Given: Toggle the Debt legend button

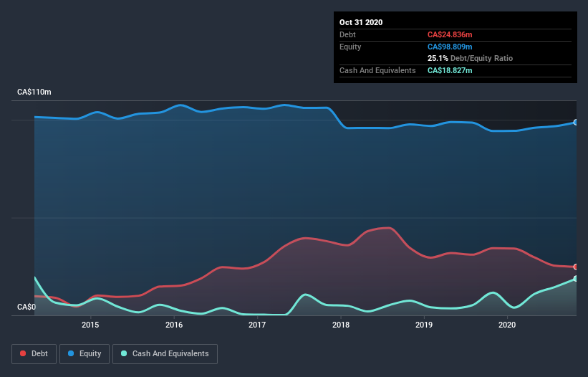Looking at the screenshot, I should point(34,354).
